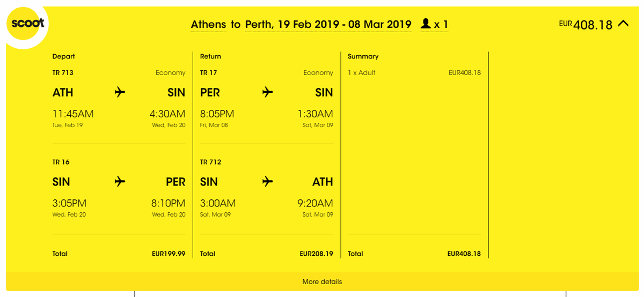Screen dimensions: 644x297
Task: Click plane icon between PER and SIN return
Action: pos(267,93)
